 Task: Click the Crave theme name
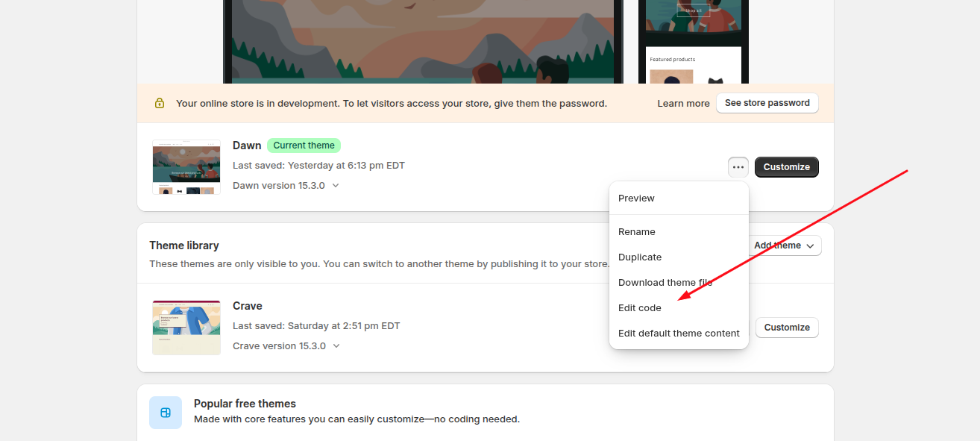tap(248, 306)
